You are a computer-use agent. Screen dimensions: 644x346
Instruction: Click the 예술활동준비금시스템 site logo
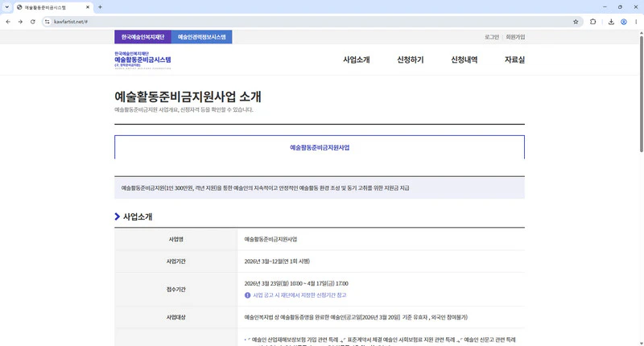pos(142,60)
